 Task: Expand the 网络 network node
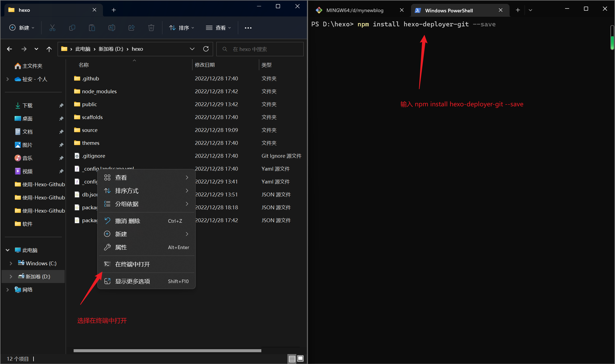coord(8,290)
